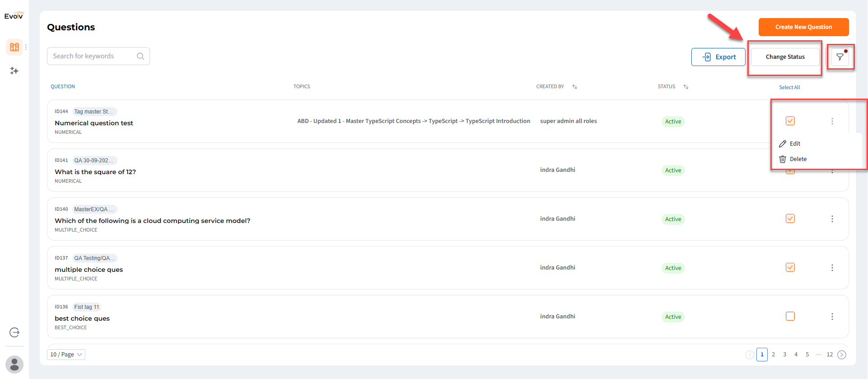Image resolution: width=868 pixels, height=379 pixels.
Task: Click the TypeScript Introduction topic path
Action: [x=414, y=121]
